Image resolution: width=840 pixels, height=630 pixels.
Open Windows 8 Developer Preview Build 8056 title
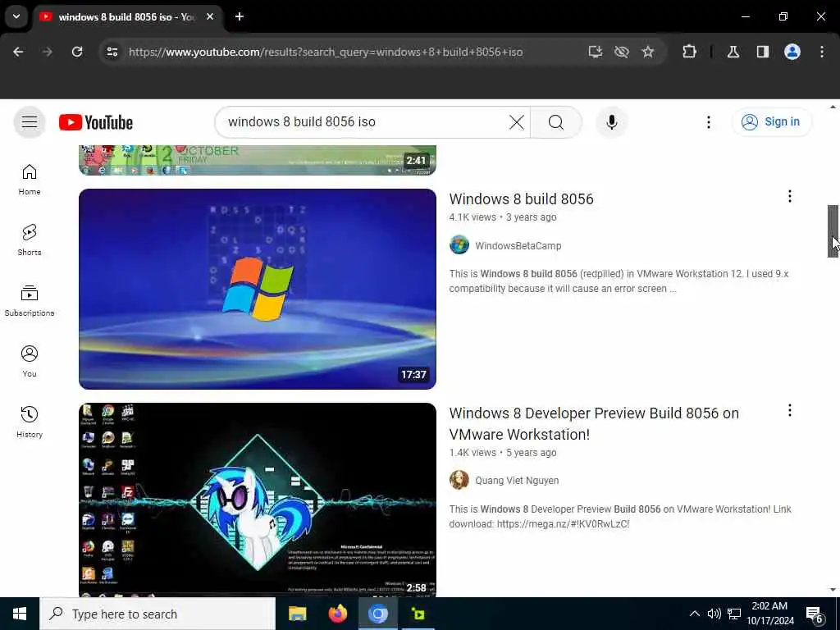[594, 424]
